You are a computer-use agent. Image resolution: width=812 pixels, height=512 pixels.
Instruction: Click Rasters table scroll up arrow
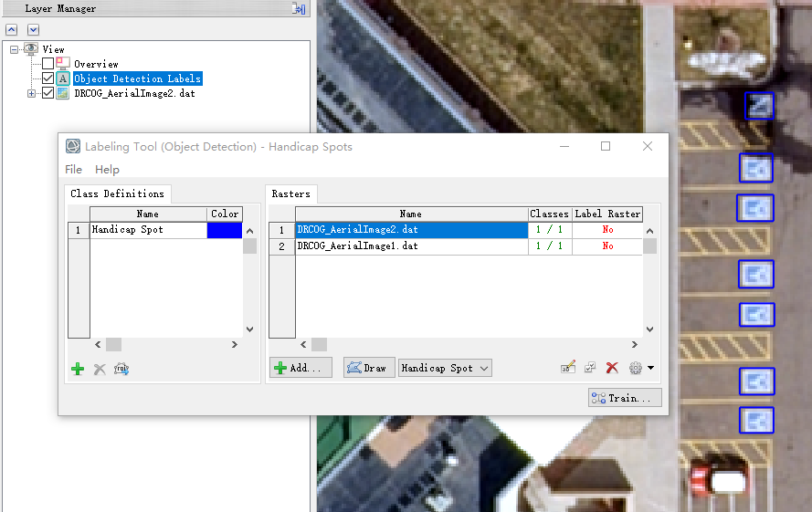point(650,231)
